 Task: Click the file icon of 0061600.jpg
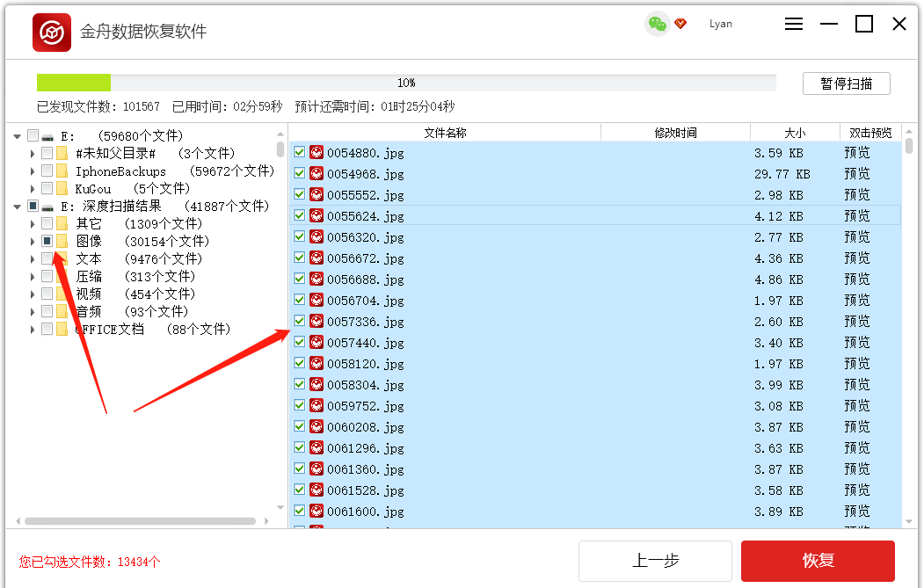coord(317,512)
